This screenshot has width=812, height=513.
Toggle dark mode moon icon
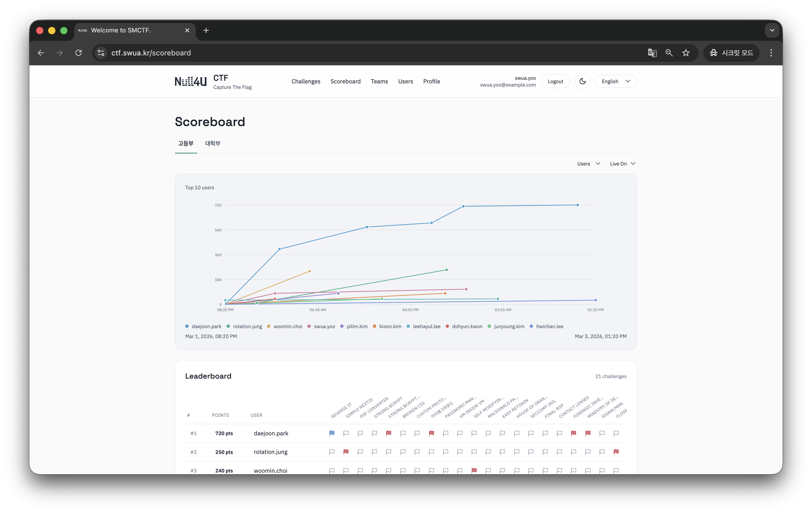(582, 81)
